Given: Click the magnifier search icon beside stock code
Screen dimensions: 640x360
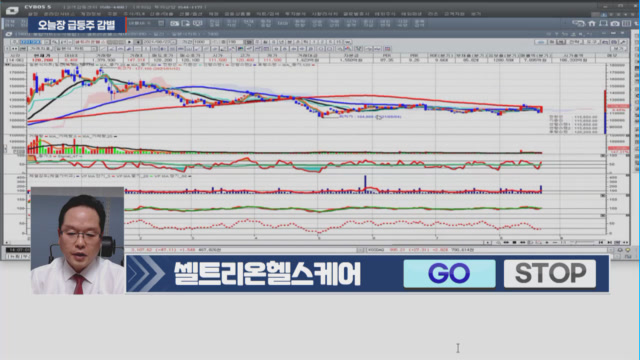Looking at the screenshot, I should (x=55, y=42).
